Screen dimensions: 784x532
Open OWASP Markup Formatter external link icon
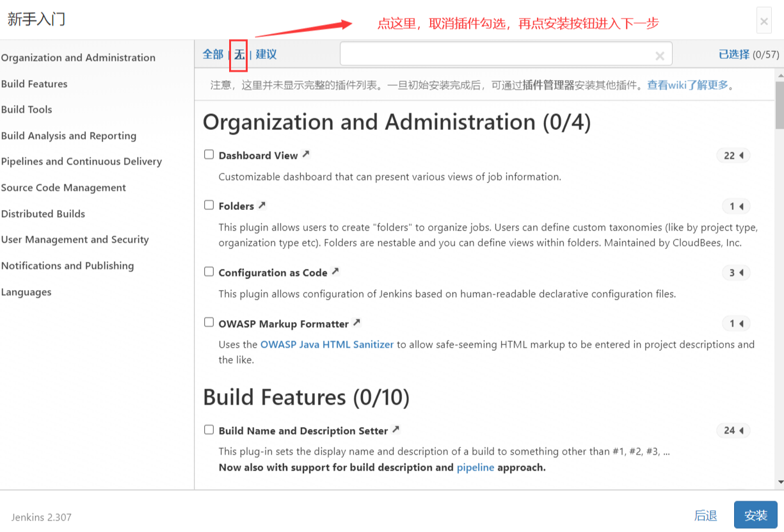tap(357, 323)
